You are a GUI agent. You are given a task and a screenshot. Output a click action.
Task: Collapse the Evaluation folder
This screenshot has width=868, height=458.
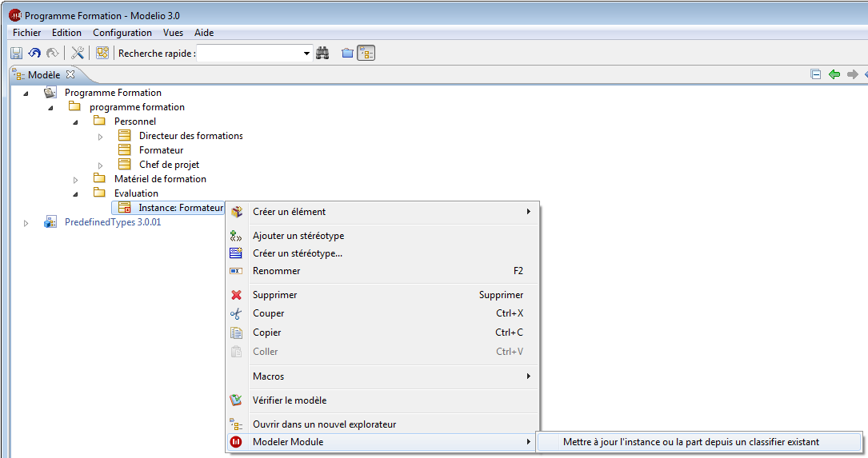point(75,194)
